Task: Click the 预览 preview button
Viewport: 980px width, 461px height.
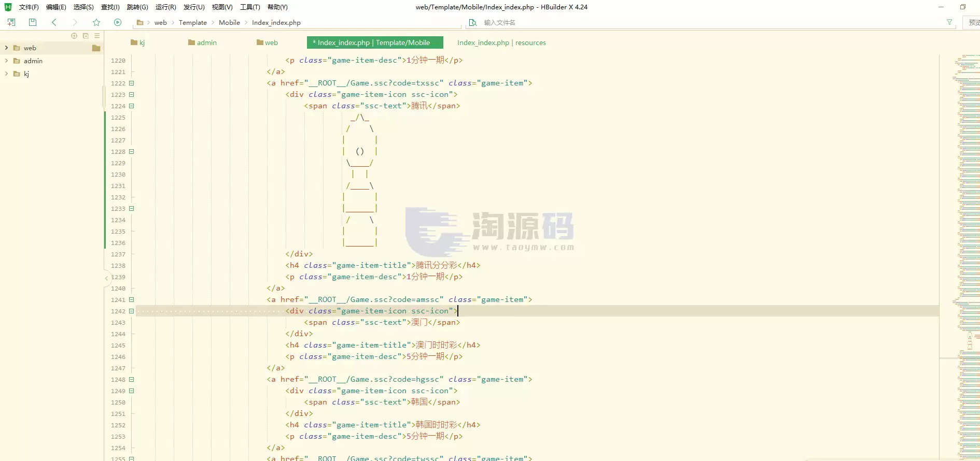Action: (973, 23)
